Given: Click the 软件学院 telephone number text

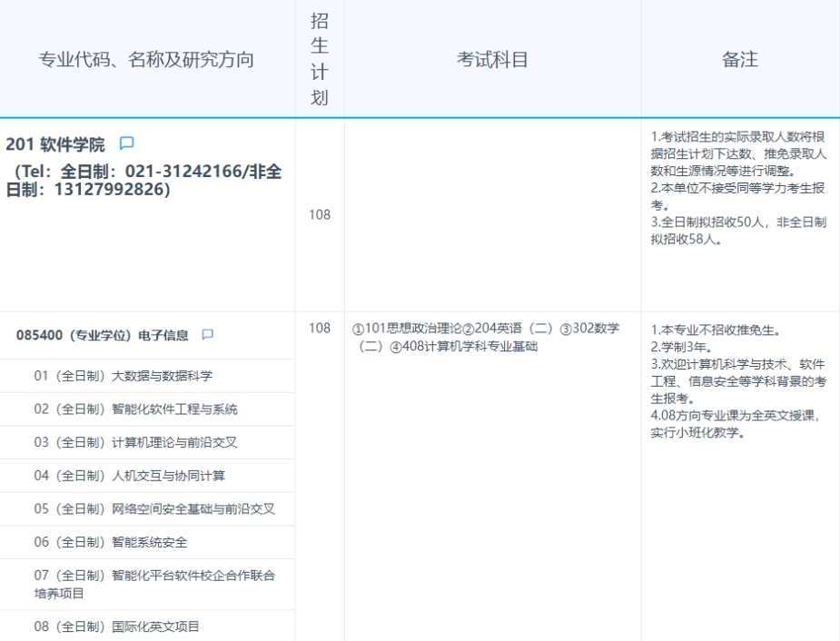Looking at the screenshot, I should (143, 181).
